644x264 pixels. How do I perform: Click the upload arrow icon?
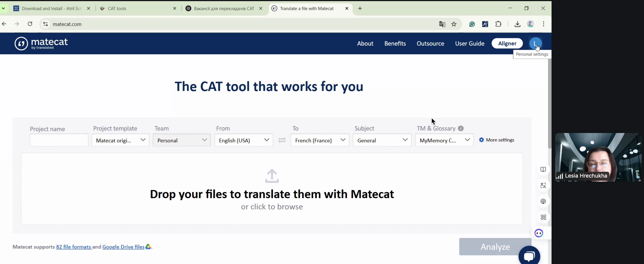click(x=272, y=176)
